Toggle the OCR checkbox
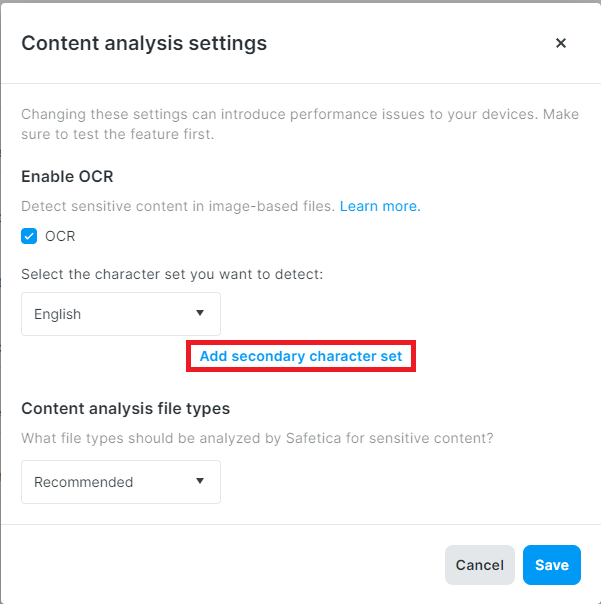Screen dimensions: 601x604 [30, 237]
